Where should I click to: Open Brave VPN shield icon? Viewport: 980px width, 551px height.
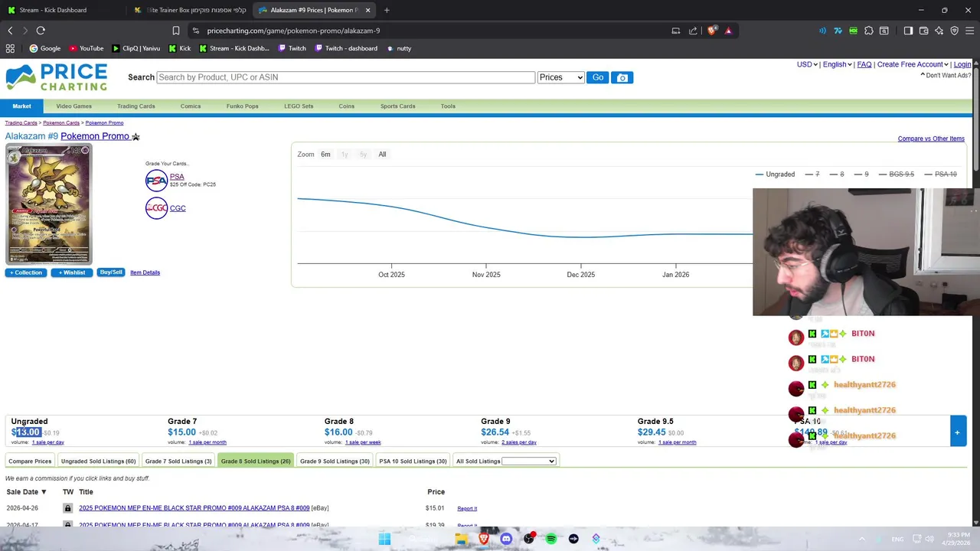tap(954, 31)
